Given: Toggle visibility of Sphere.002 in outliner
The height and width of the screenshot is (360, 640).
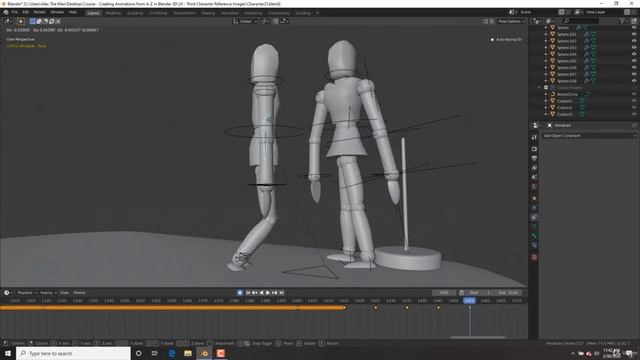Looking at the screenshot, I should (634, 41).
